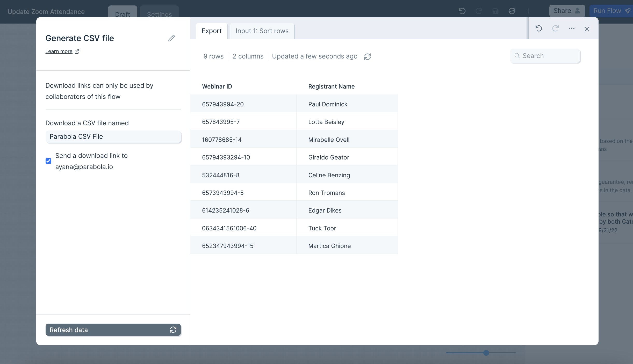Click the zoom slider handle on canvas

coord(486,353)
